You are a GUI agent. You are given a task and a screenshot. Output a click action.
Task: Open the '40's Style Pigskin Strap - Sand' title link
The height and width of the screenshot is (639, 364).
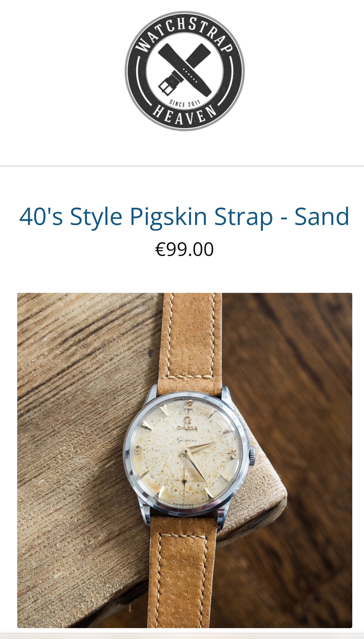(x=184, y=217)
